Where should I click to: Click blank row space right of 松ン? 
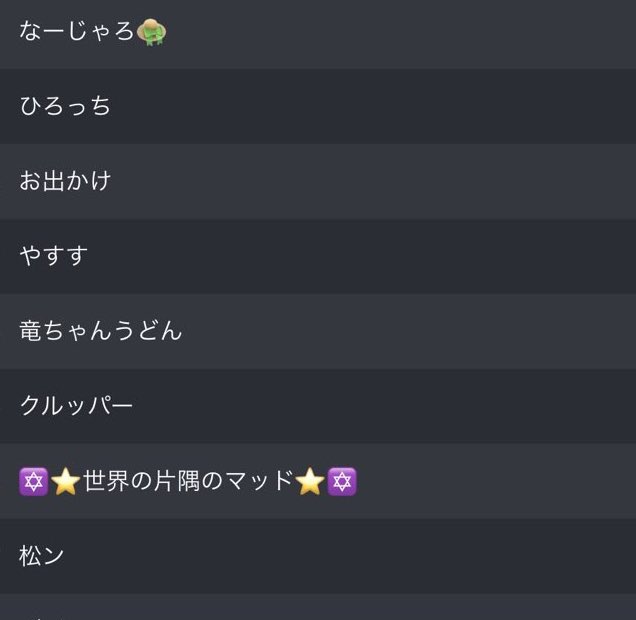click(400, 556)
